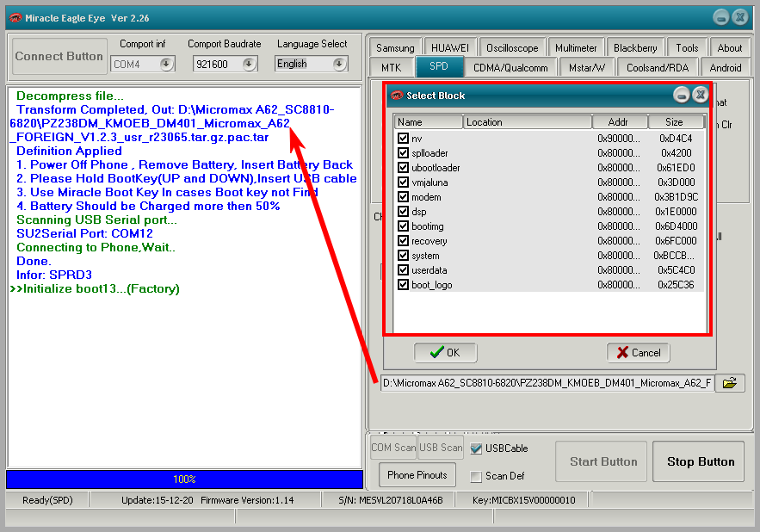Uncheck the userdata block checkbox
Screen dimensions: 760x532
(x=403, y=269)
